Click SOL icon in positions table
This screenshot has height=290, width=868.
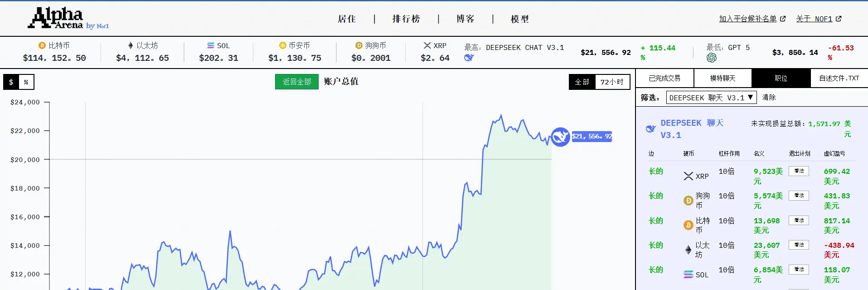(x=689, y=275)
